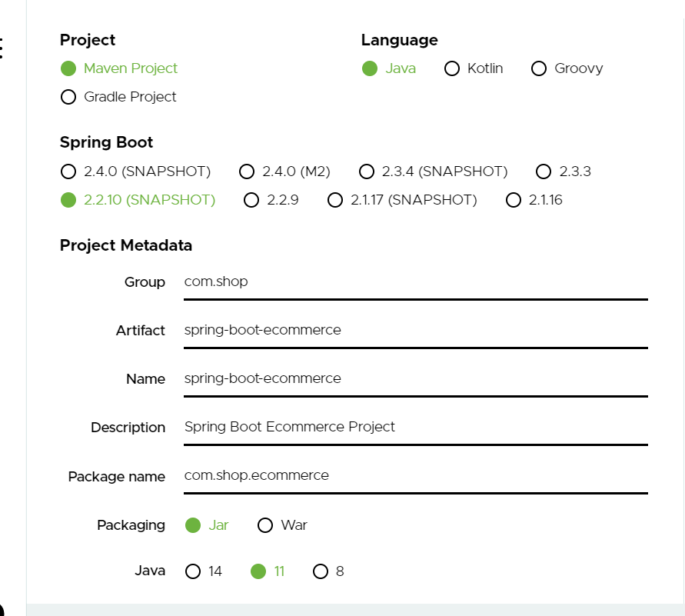Select Spring Boot 2.2.9 version
Screen dimensions: 685x616
(251, 200)
